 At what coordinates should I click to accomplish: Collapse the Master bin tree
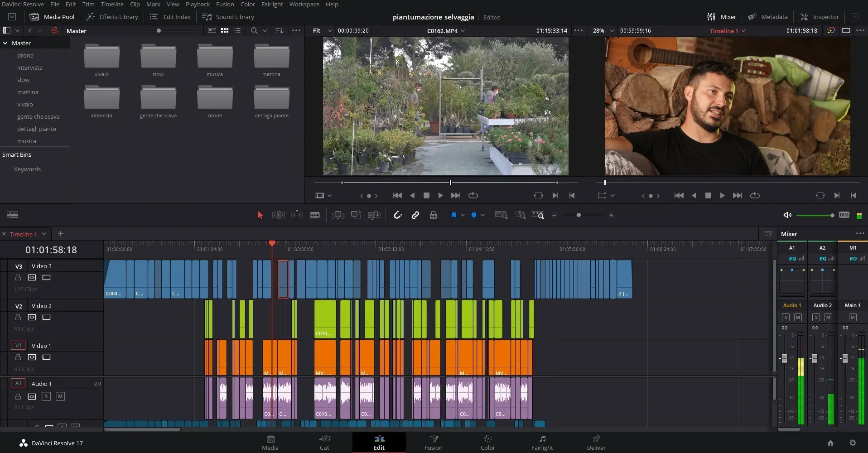[5, 43]
